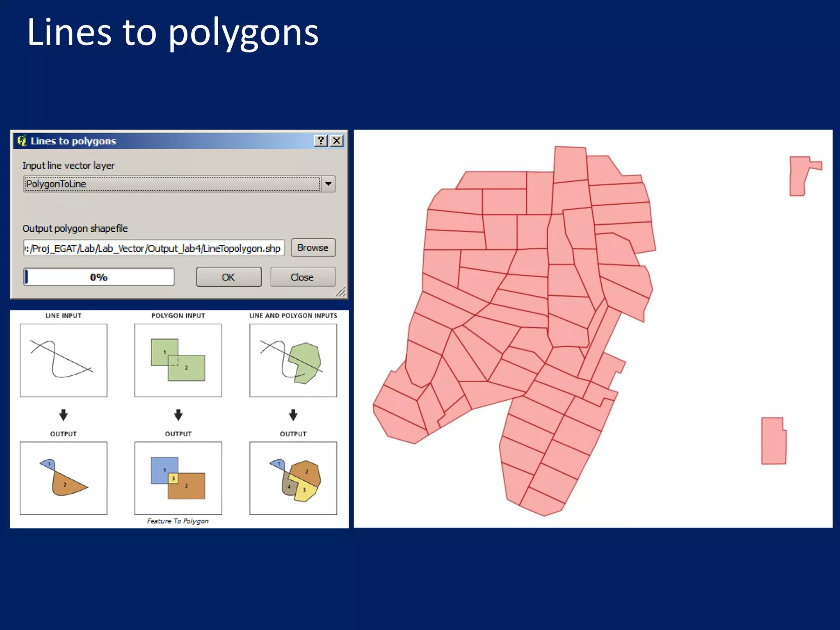This screenshot has width=840, height=630.
Task: Click the Polygon Input diagram thumbnail
Action: pyautogui.click(x=178, y=360)
